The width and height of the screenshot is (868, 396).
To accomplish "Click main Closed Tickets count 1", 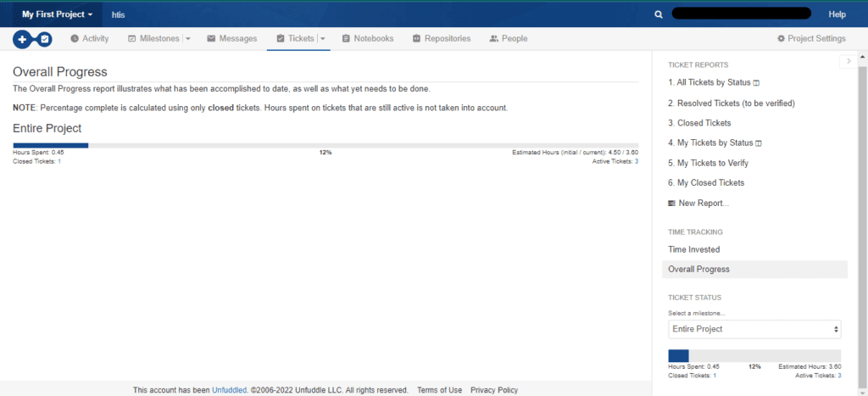I will pyautogui.click(x=59, y=162).
